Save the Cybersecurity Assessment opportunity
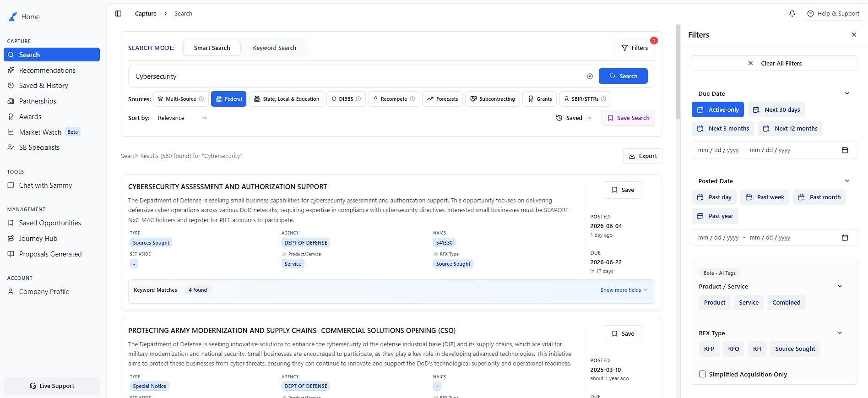The image size is (868, 398). click(x=623, y=190)
